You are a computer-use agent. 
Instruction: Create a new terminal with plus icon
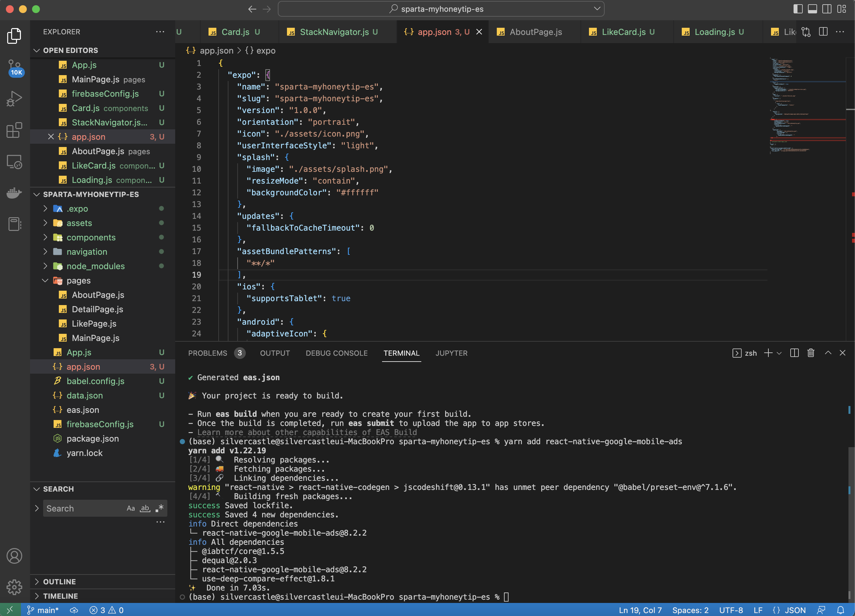point(768,353)
